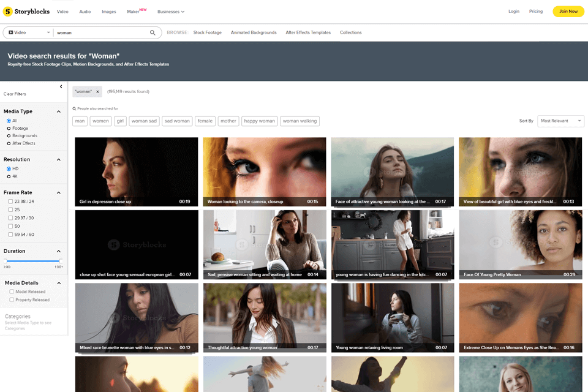Click the duration slider minimum handle
Image resolution: width=588 pixels, height=392 pixels.
6,261
